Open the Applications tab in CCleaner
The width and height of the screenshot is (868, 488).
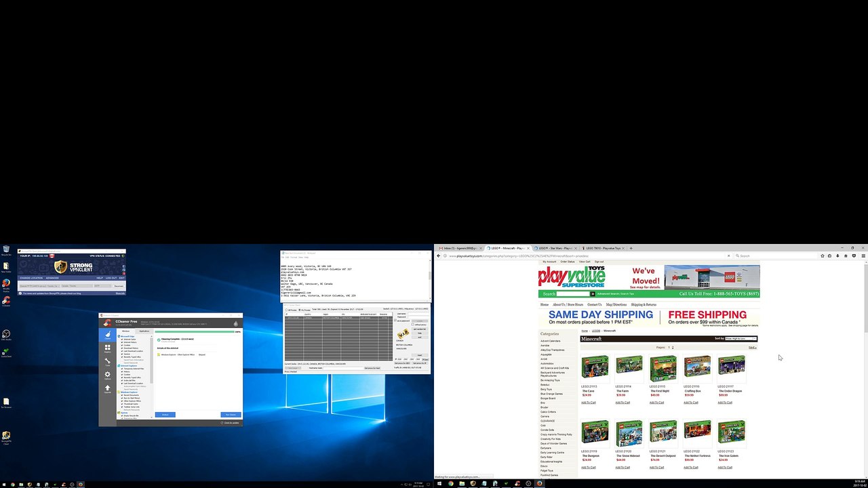144,331
